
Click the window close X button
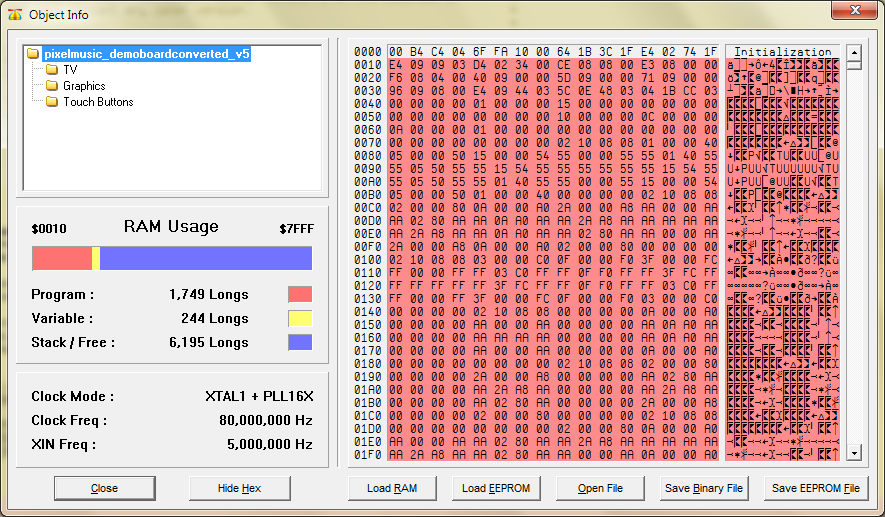(855, 10)
